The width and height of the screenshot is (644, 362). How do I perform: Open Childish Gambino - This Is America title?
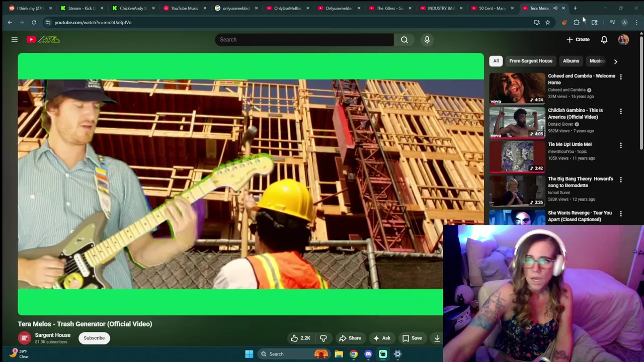[x=575, y=114]
